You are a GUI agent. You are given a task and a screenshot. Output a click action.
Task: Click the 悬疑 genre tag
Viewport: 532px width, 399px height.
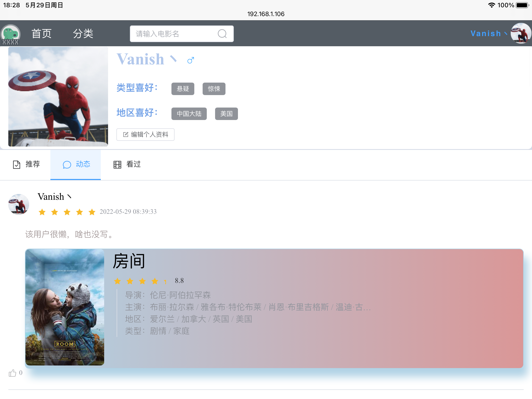click(183, 89)
